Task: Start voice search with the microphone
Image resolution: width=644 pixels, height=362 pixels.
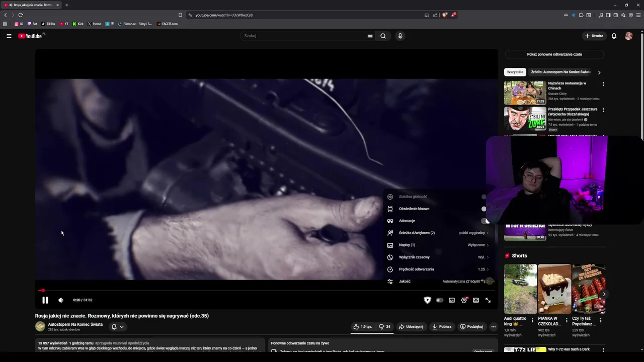Action: pyautogui.click(x=400, y=36)
